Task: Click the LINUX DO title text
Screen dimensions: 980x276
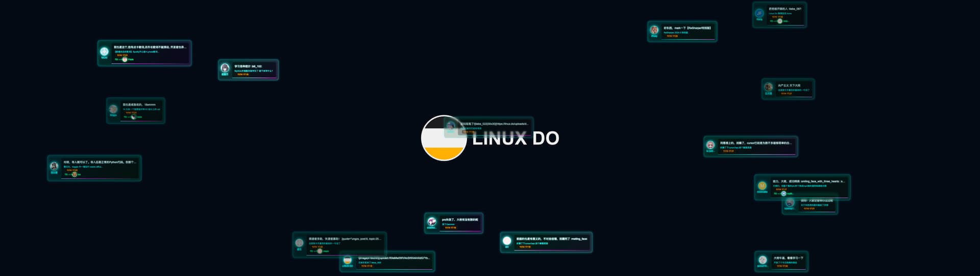Action: pos(516,139)
